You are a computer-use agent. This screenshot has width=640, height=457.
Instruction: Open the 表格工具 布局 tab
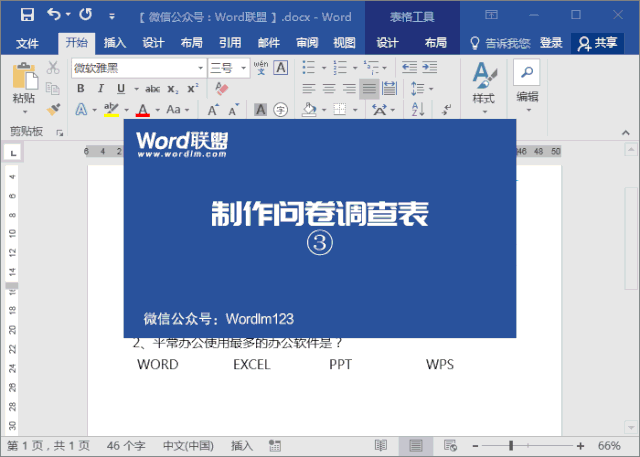tap(436, 43)
